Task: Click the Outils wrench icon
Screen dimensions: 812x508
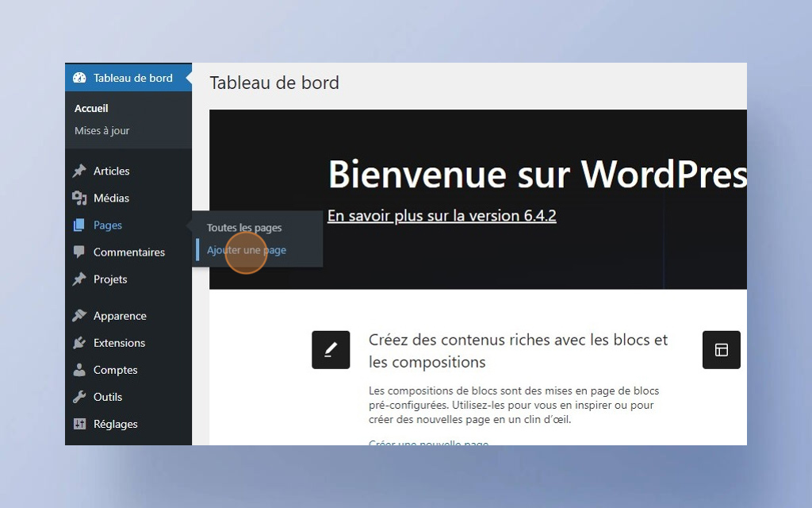Action: point(79,397)
